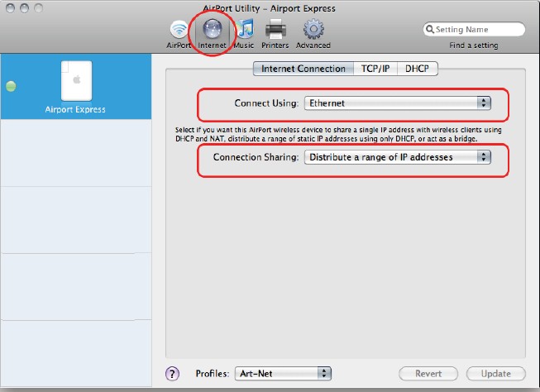Click the 'Airport Express' device name label
The width and height of the screenshot is (540, 392).
click(x=75, y=109)
